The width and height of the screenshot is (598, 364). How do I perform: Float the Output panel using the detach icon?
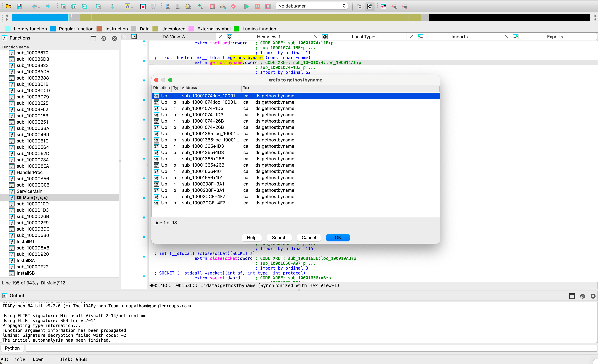pos(582,296)
